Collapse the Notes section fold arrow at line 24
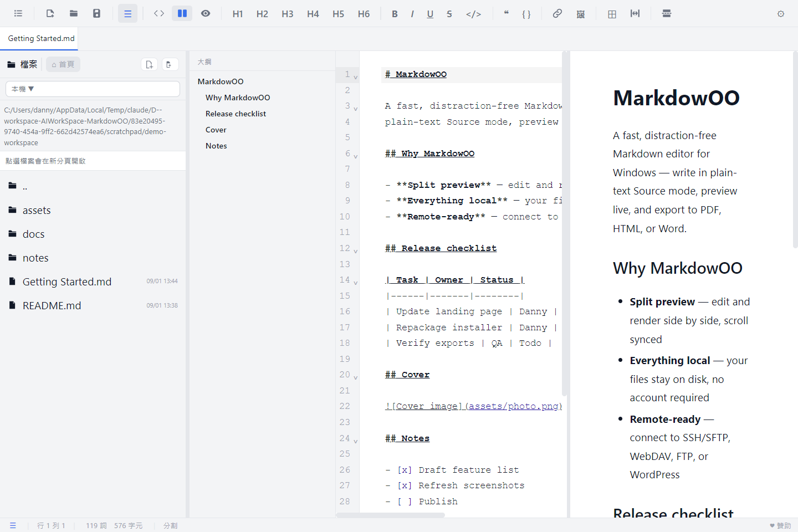The height and width of the screenshot is (532, 798). 356,441
